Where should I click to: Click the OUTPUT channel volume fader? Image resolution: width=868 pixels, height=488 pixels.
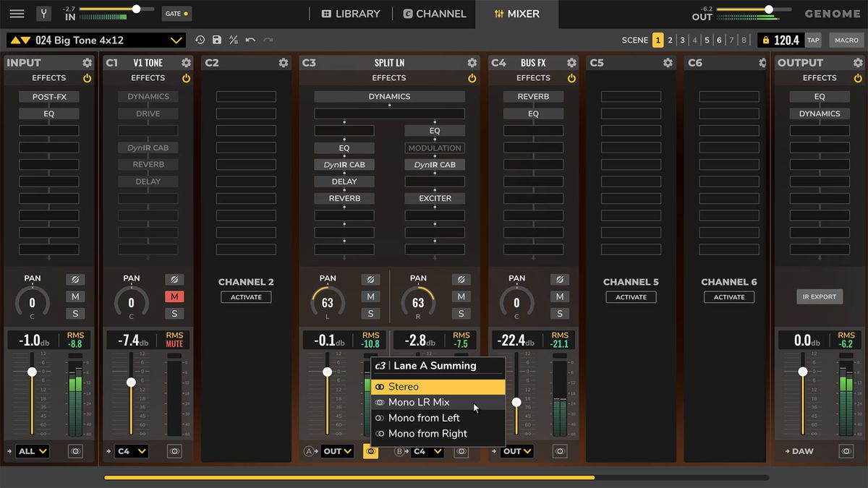pos(803,371)
